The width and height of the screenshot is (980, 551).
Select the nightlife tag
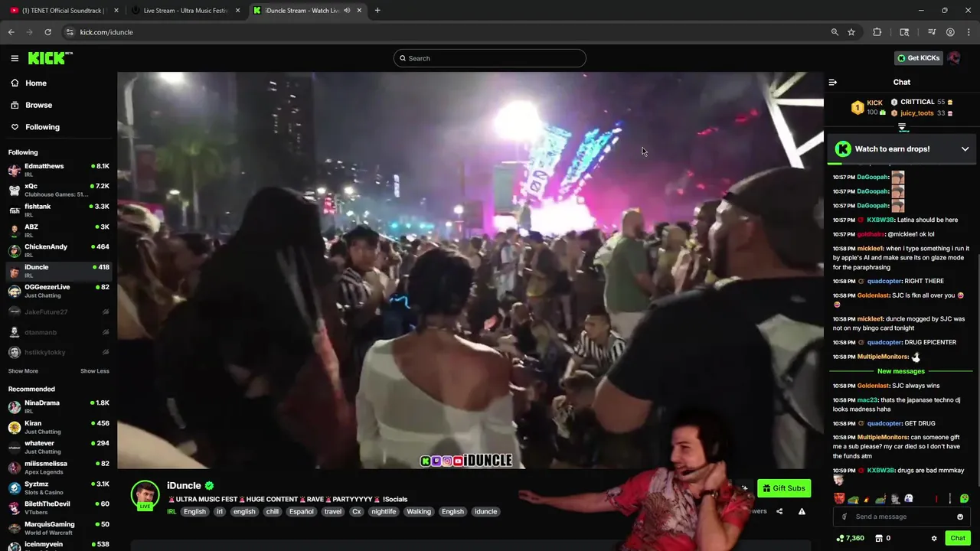click(384, 511)
